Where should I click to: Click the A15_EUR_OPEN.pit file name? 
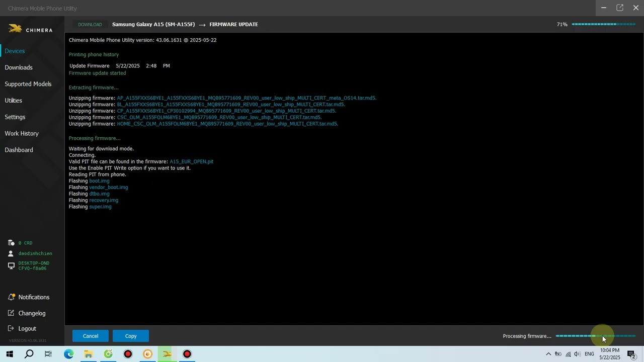(x=192, y=161)
